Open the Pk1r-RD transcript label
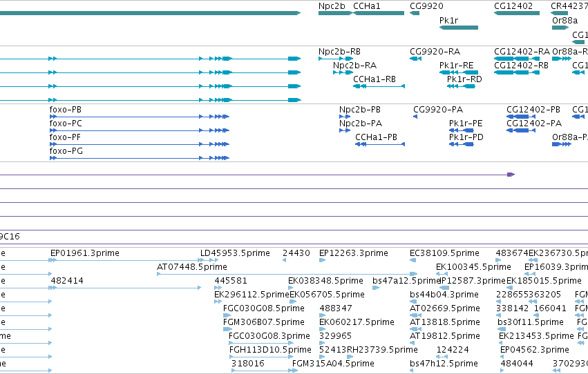The image size is (588, 374). 464,79
